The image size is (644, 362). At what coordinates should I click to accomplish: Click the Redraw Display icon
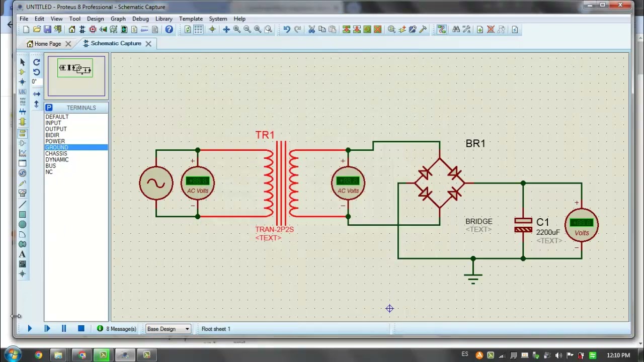[188, 30]
